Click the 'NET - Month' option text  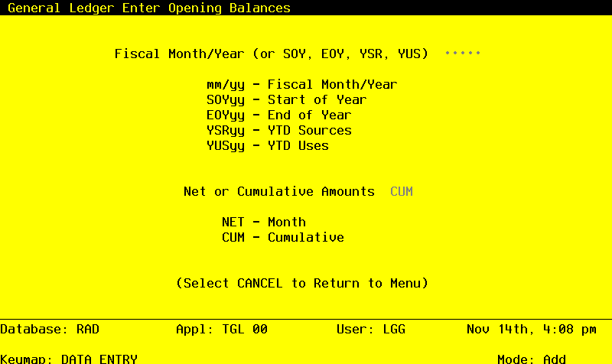tap(264, 222)
